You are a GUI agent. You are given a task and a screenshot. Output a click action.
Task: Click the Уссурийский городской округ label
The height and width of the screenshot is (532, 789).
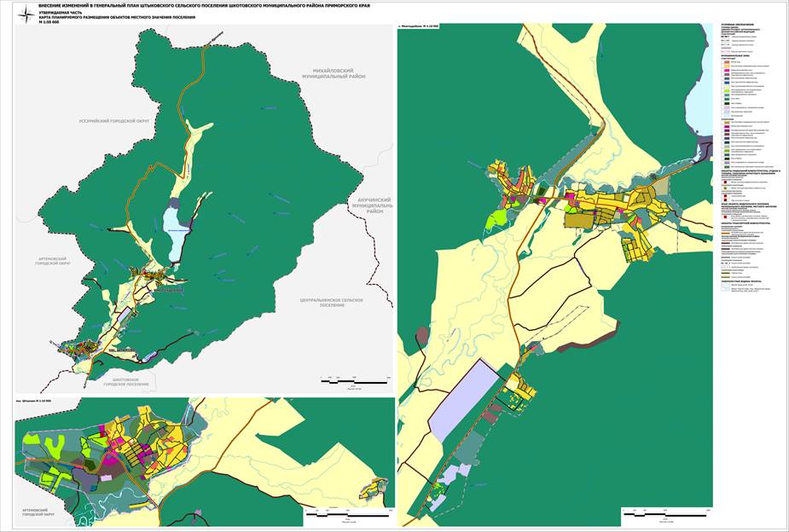click(115, 121)
